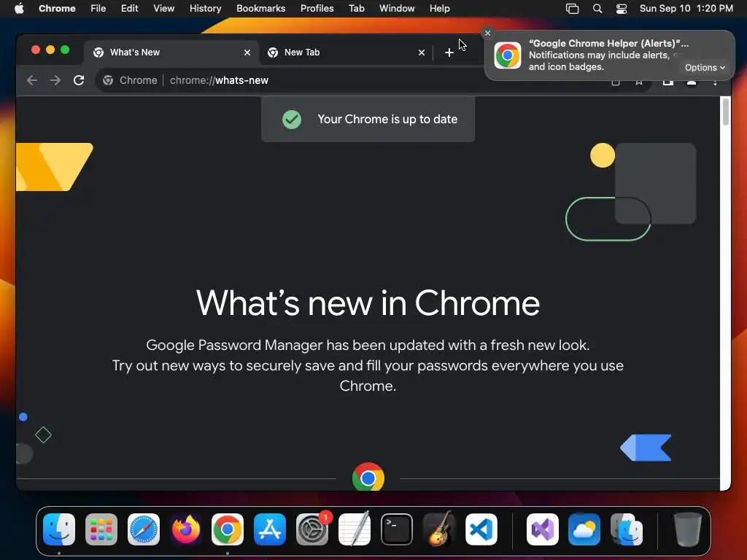Switch to the New Tab tab
The image size is (747, 560).
[x=346, y=52]
